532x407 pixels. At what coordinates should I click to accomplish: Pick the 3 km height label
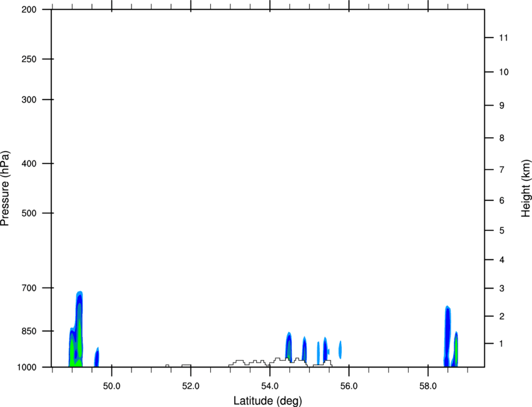pyautogui.click(x=502, y=289)
